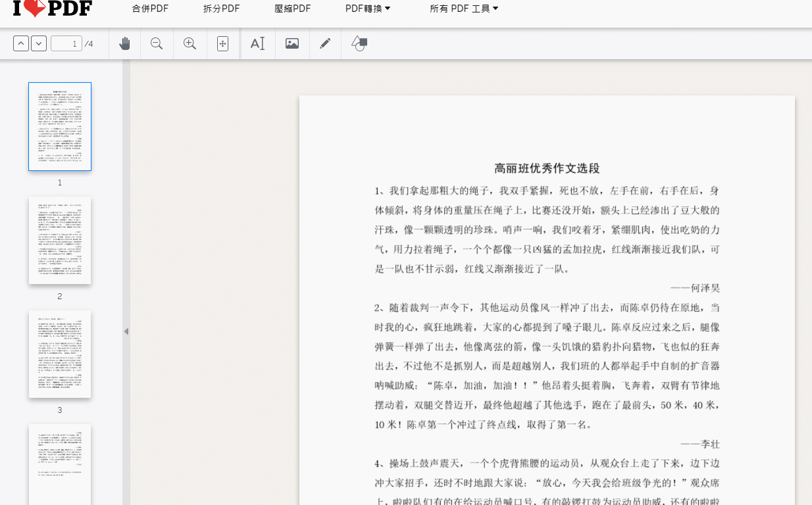Open page 3 thumbnail

pyautogui.click(x=60, y=354)
